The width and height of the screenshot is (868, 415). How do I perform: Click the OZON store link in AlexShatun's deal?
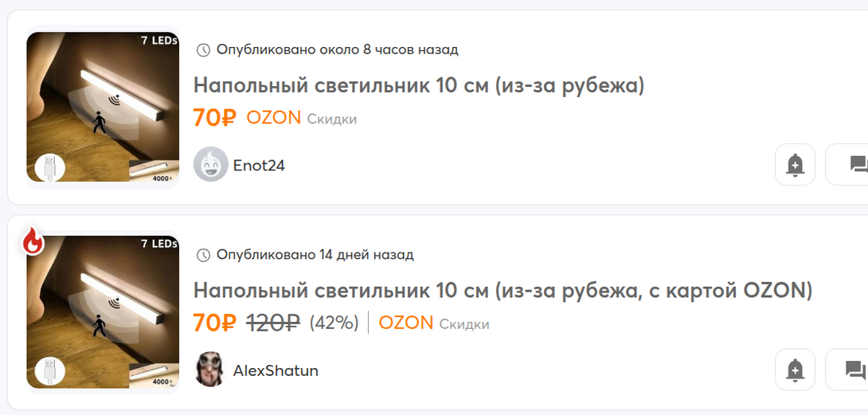405,323
